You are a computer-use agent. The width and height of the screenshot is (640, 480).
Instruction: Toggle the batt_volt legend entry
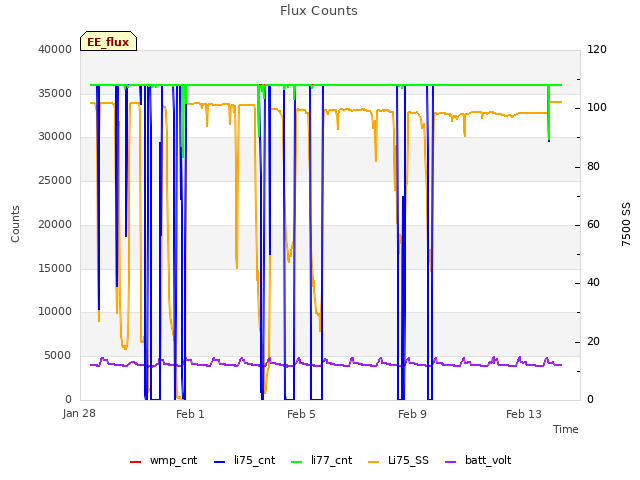tap(478, 461)
